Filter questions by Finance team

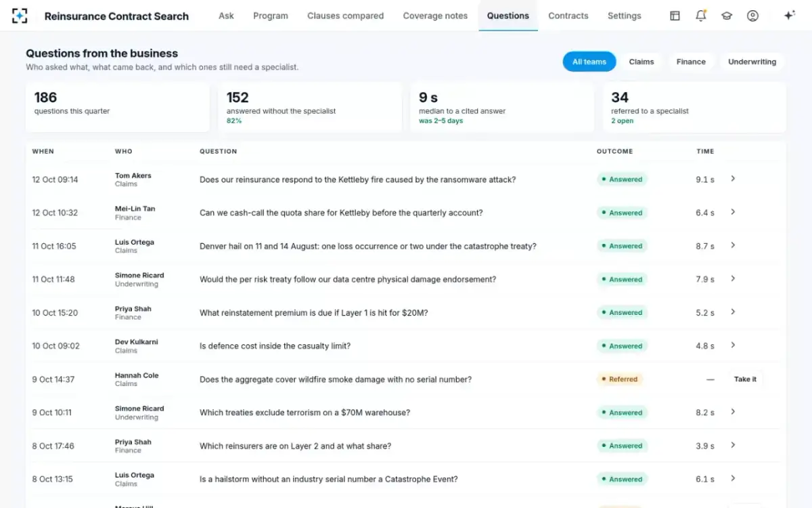pos(691,62)
